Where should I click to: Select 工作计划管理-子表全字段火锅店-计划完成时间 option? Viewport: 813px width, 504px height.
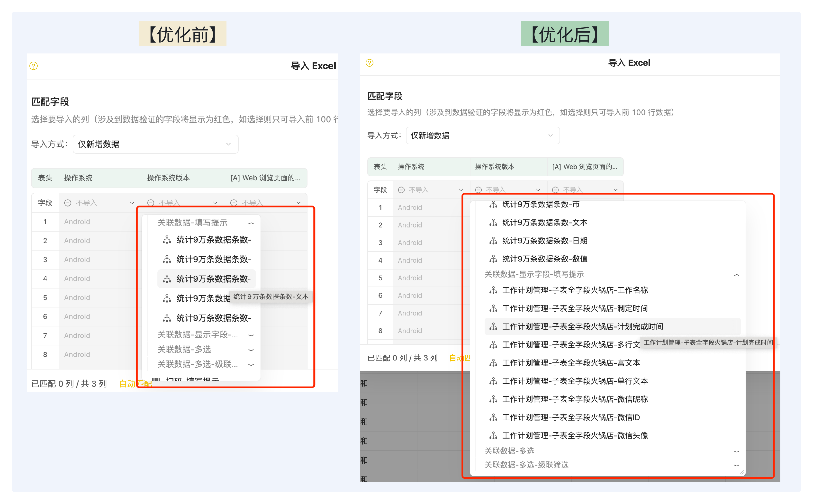click(612, 327)
